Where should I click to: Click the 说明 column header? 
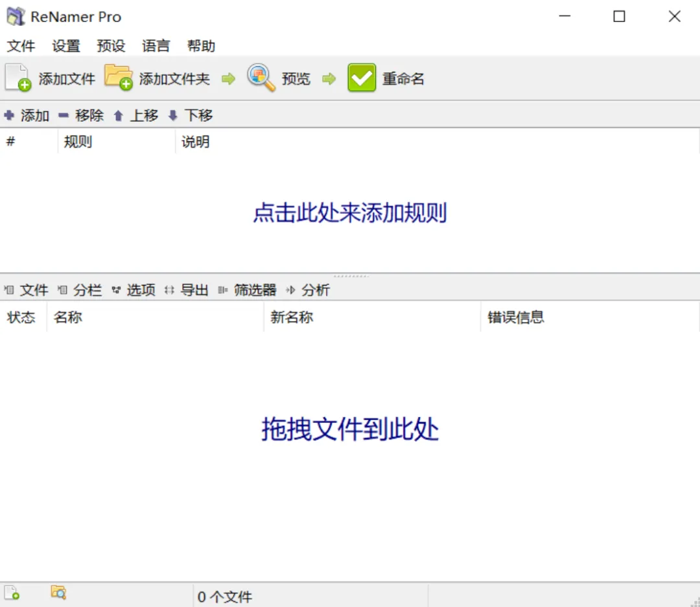pos(437,141)
